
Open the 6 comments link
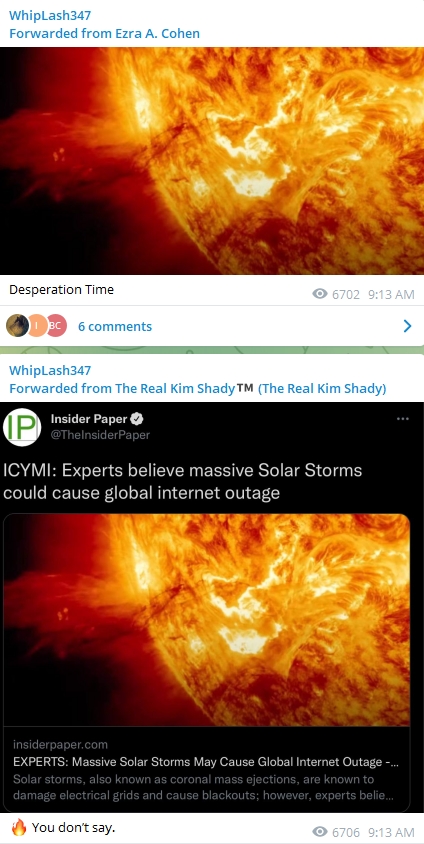coord(115,326)
